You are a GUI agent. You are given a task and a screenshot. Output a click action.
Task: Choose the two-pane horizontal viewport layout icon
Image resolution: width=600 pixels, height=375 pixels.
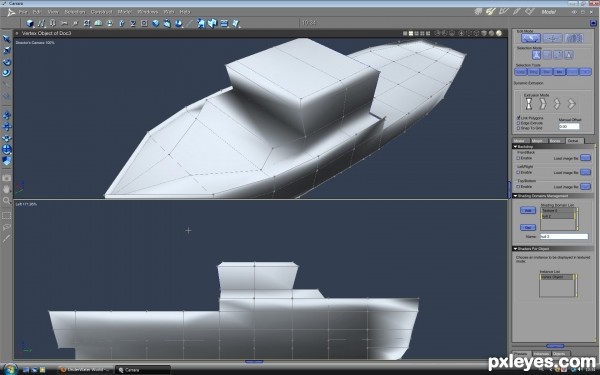click(411, 34)
